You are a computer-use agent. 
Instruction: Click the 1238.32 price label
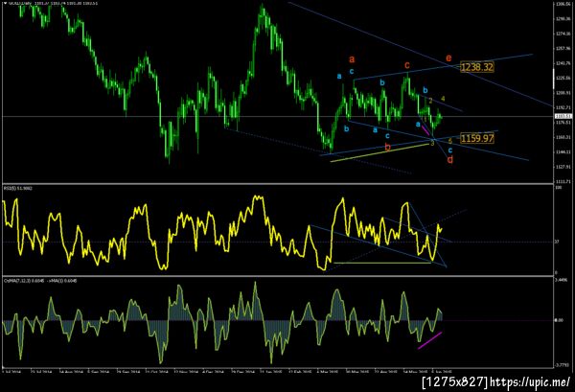pyautogui.click(x=476, y=67)
